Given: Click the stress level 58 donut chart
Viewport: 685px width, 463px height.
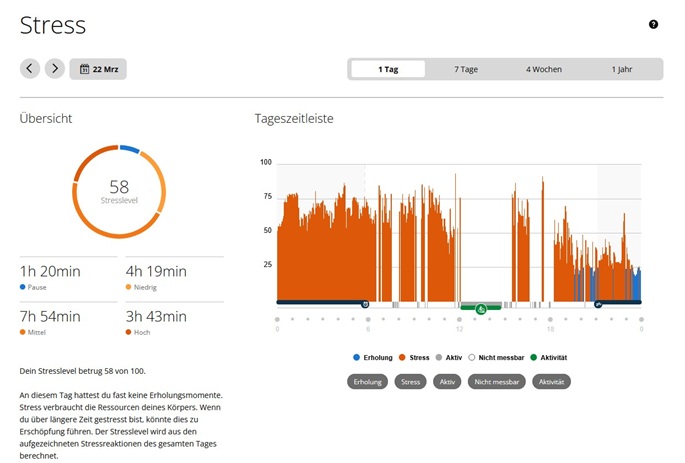Looking at the screenshot, I should (x=120, y=190).
